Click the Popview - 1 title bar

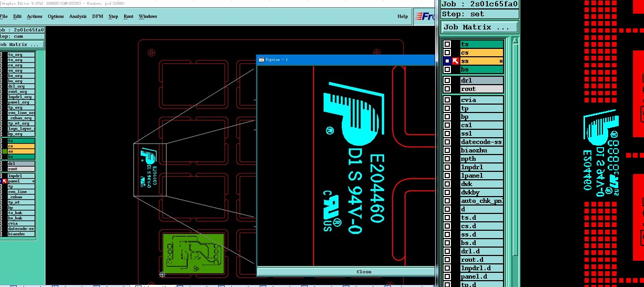pyautogui.click(x=346, y=59)
